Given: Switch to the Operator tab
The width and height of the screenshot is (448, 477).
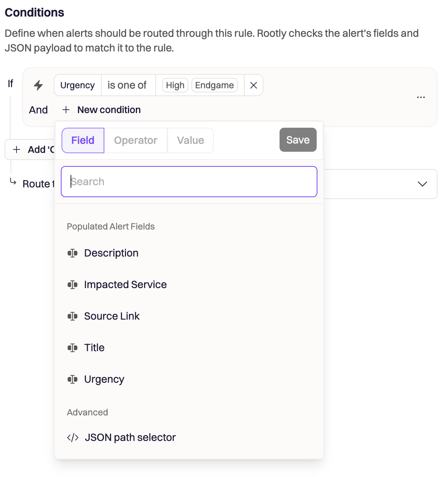Looking at the screenshot, I should pos(135,140).
